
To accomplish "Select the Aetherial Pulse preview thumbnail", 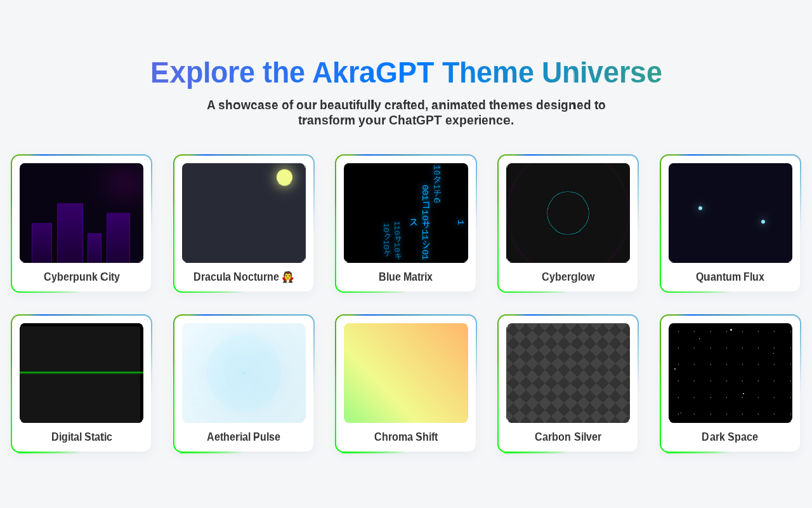I will pos(244,373).
